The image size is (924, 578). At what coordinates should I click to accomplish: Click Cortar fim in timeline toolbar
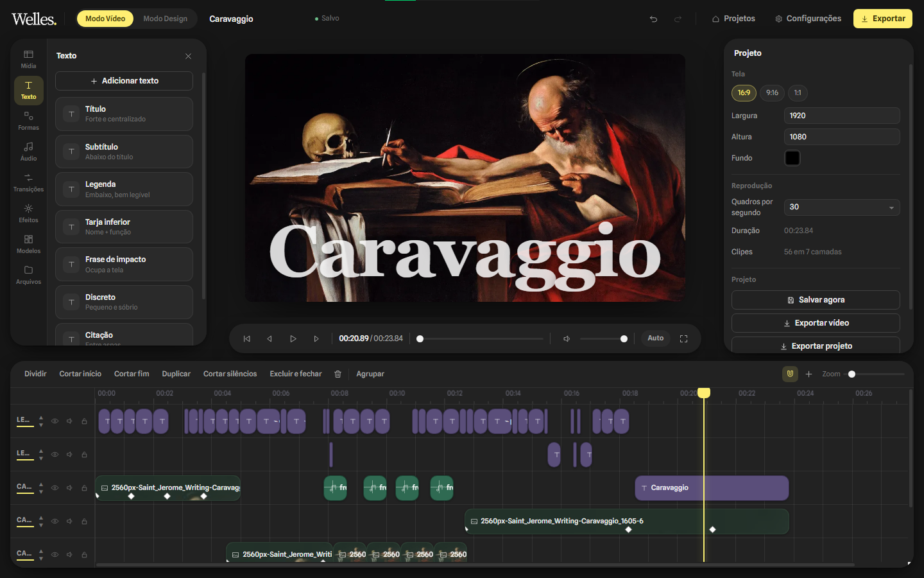coord(132,374)
